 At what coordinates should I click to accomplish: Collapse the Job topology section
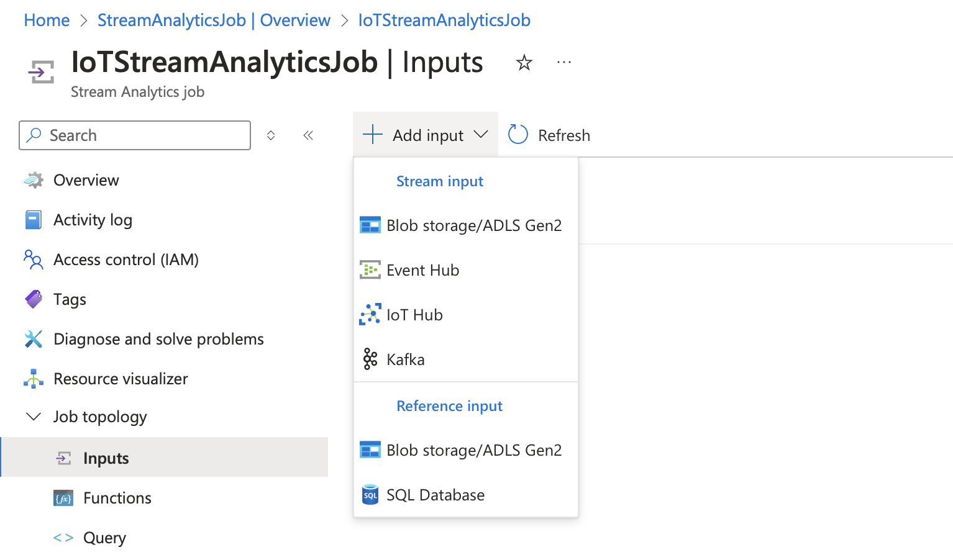tap(34, 417)
